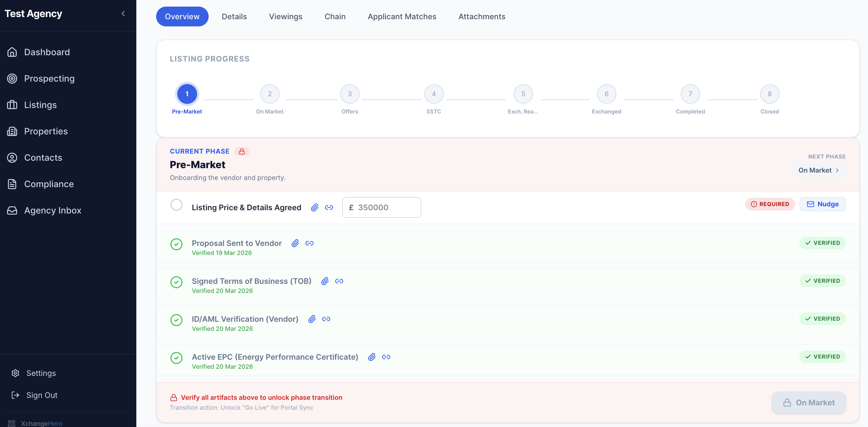Viewport: 868px width, 427px height.
Task: Open the Applicant Matches tab
Action: pos(402,16)
